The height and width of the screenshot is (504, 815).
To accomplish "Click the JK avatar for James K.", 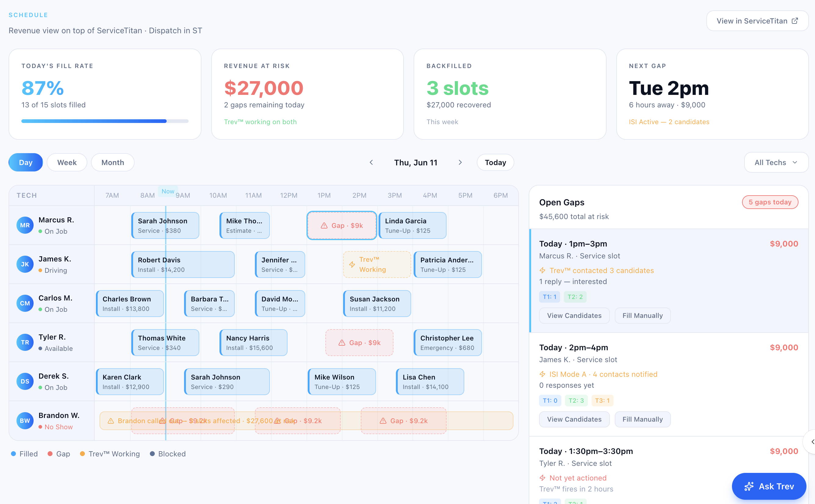I will (25, 264).
